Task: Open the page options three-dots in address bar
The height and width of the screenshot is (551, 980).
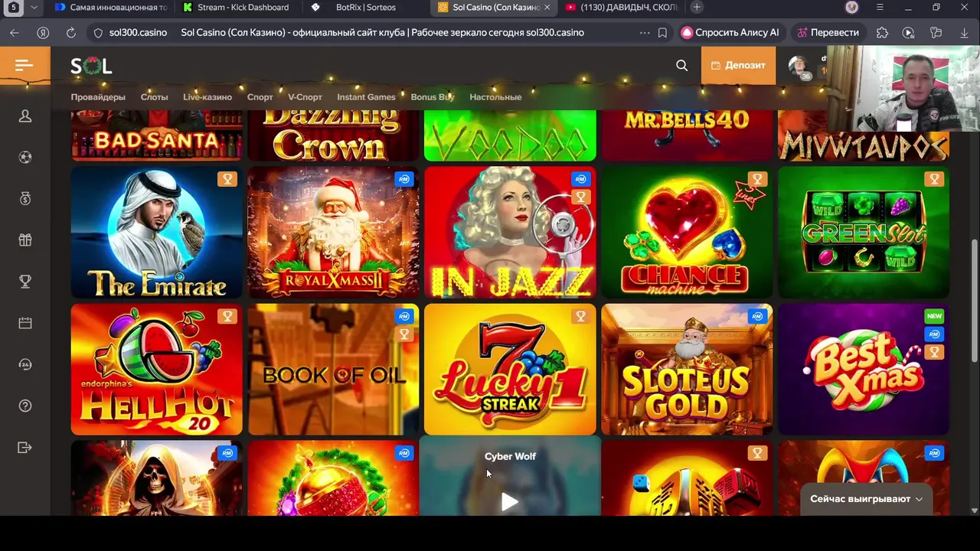Action: (645, 33)
